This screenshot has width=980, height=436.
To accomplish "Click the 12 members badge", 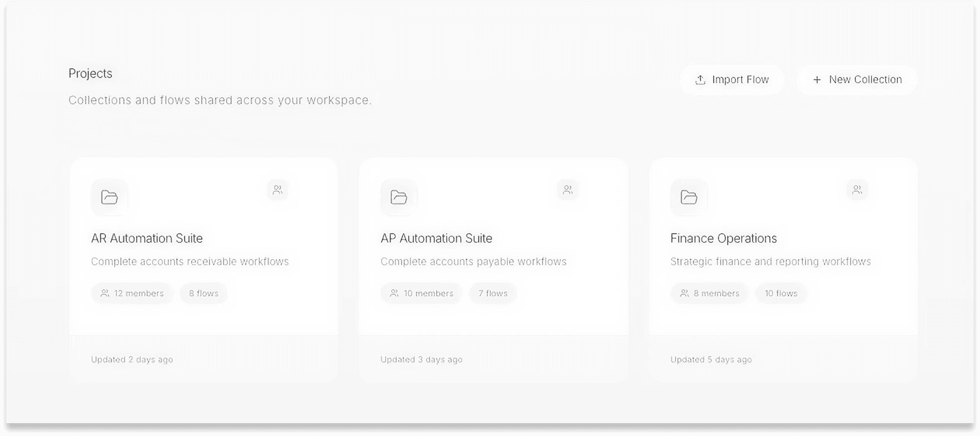I will 132,293.
